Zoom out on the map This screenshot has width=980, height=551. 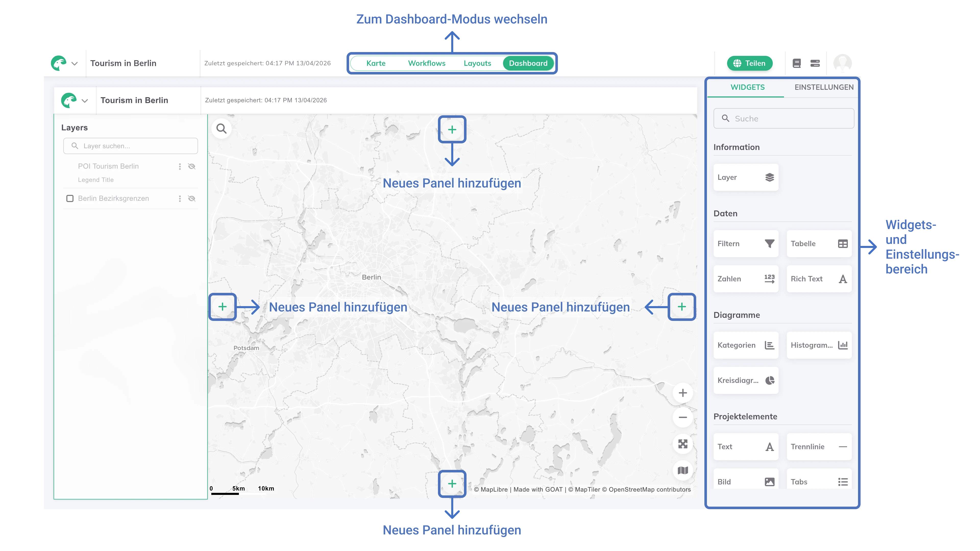683,417
